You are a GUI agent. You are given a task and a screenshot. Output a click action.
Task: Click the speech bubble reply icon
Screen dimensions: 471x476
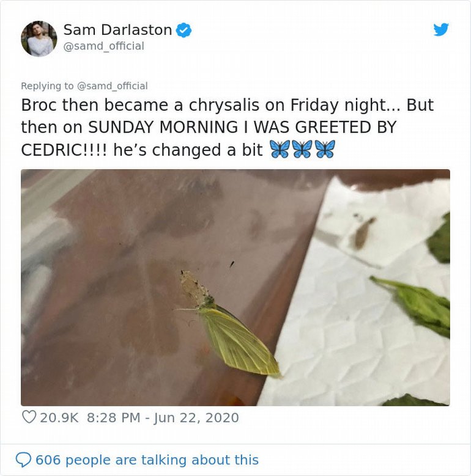23,460
